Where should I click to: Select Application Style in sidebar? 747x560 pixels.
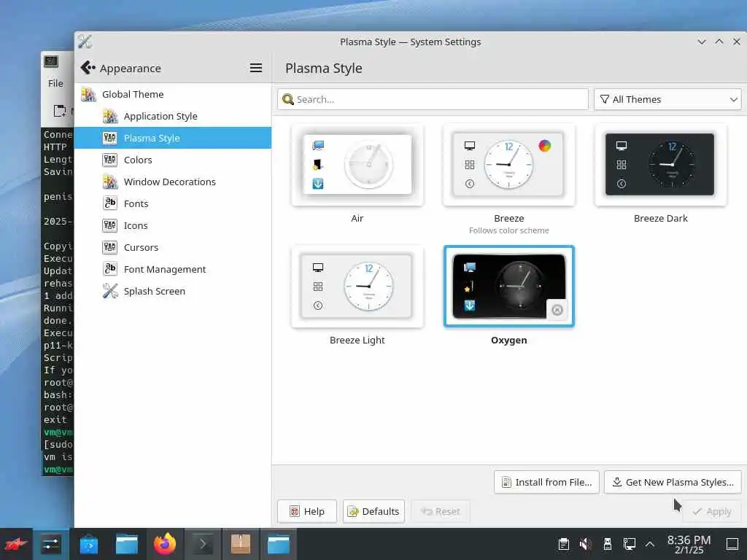click(172, 116)
